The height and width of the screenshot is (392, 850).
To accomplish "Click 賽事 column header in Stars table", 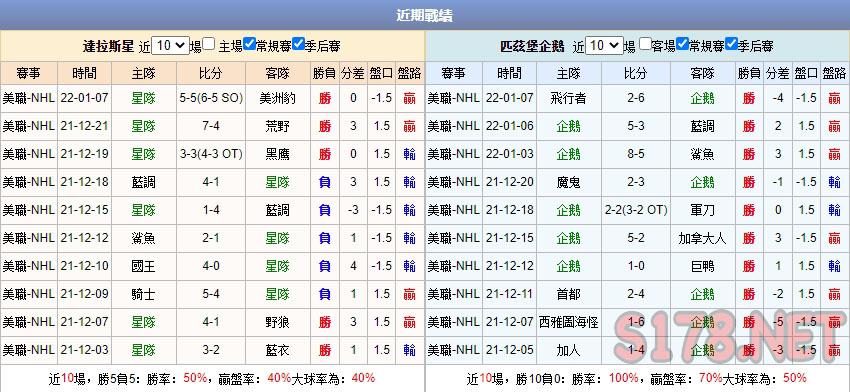I will pyautogui.click(x=28, y=73).
